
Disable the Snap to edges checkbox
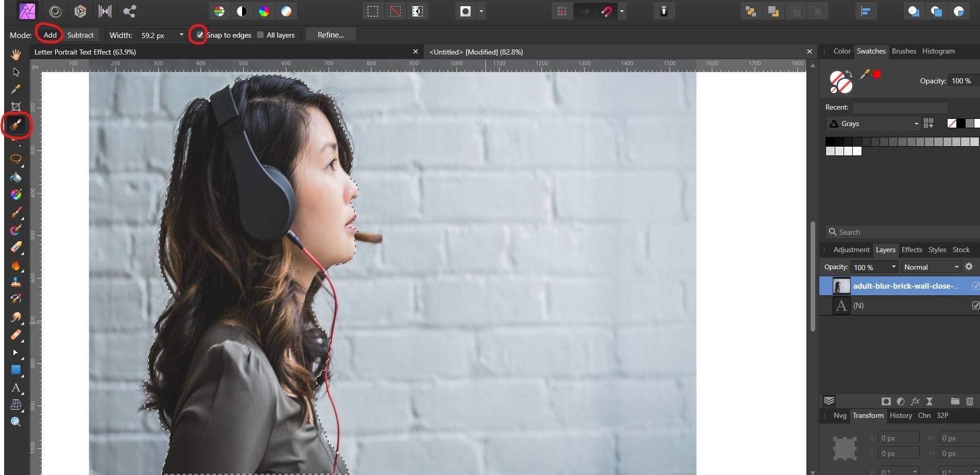(200, 35)
